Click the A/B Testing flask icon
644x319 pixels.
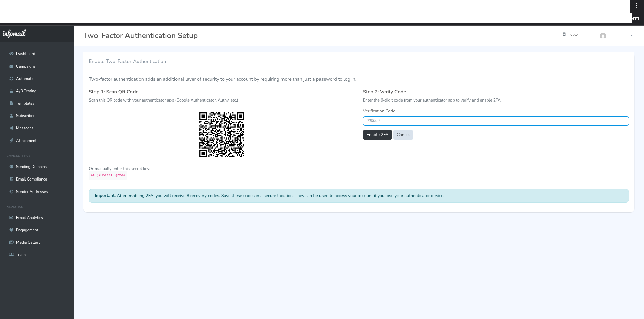11,91
